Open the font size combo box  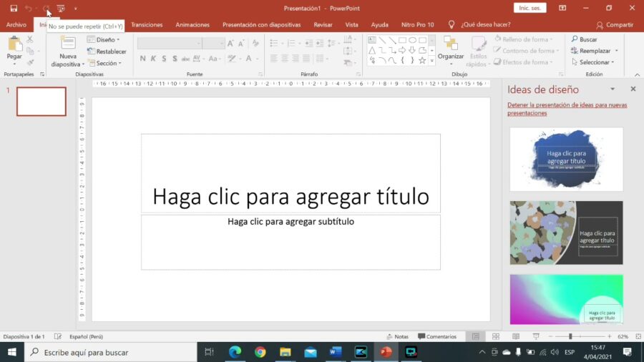(x=213, y=43)
